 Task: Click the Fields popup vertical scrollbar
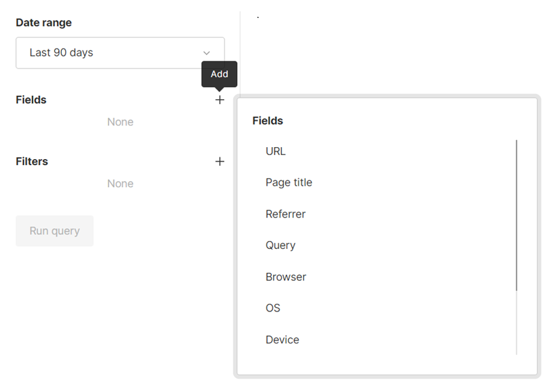[516, 214]
